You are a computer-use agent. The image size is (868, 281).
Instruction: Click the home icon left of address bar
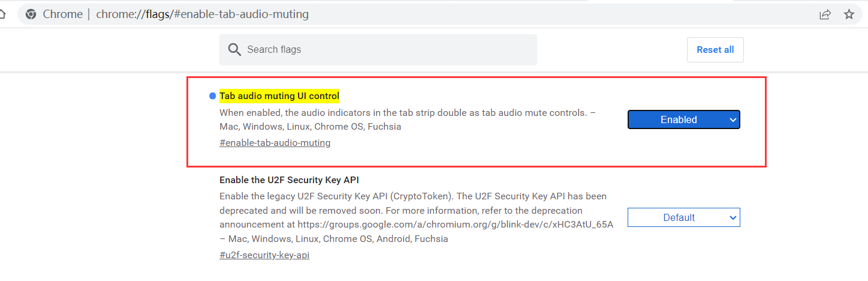coord(3,14)
